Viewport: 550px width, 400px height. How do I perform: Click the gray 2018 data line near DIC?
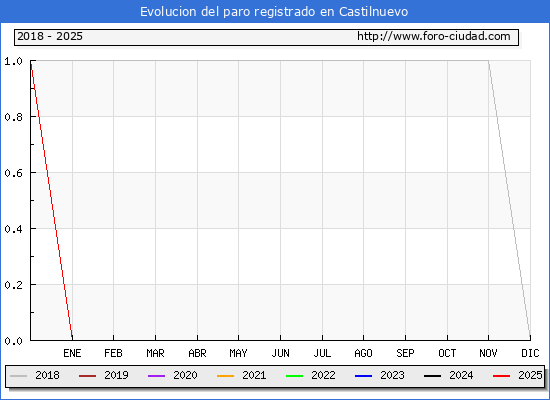(509, 200)
